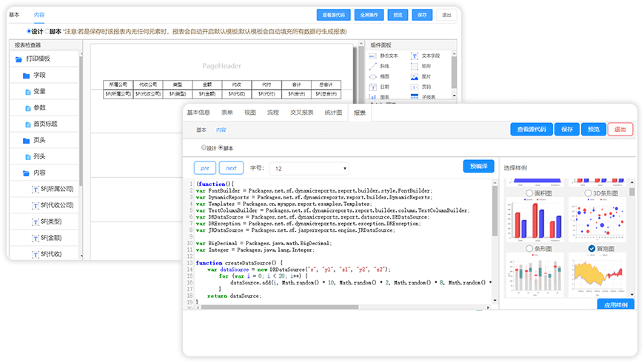Open the 统计图 tab
Image resolution: width=644 pixels, height=363 pixels.
pyautogui.click(x=332, y=113)
